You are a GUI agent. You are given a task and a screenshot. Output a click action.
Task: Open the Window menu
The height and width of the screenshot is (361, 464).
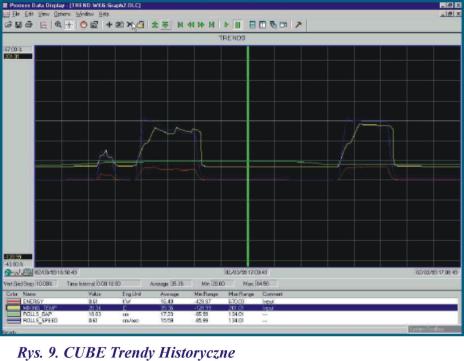coord(85,14)
